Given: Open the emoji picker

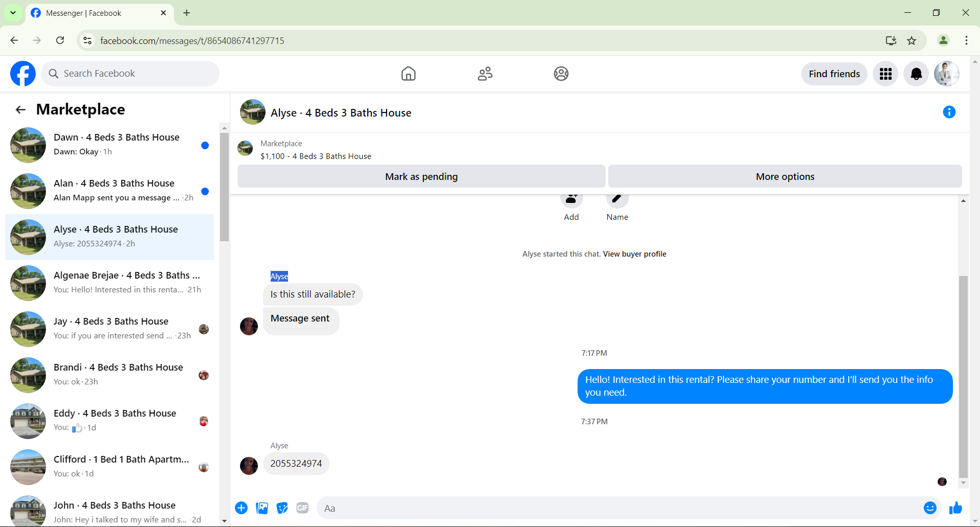Looking at the screenshot, I should click(930, 508).
